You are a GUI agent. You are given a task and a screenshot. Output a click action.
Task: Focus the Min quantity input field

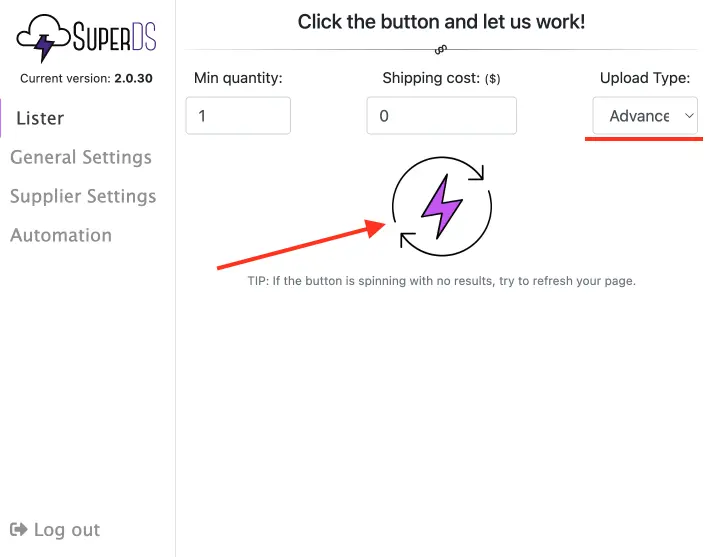[238, 116]
